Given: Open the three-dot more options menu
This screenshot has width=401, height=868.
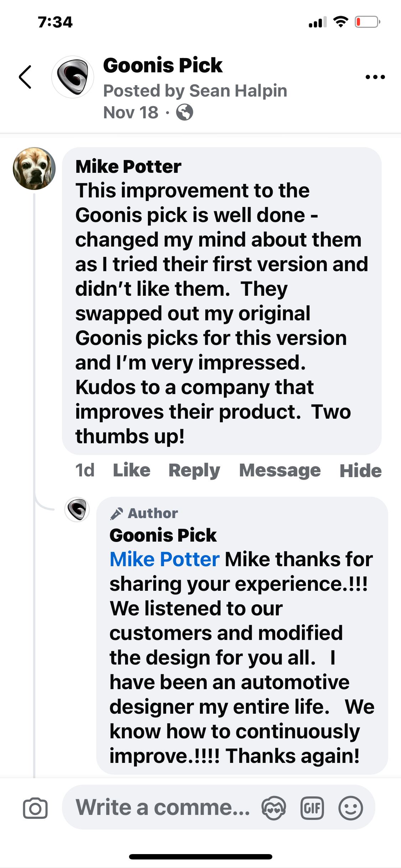Looking at the screenshot, I should (375, 77).
